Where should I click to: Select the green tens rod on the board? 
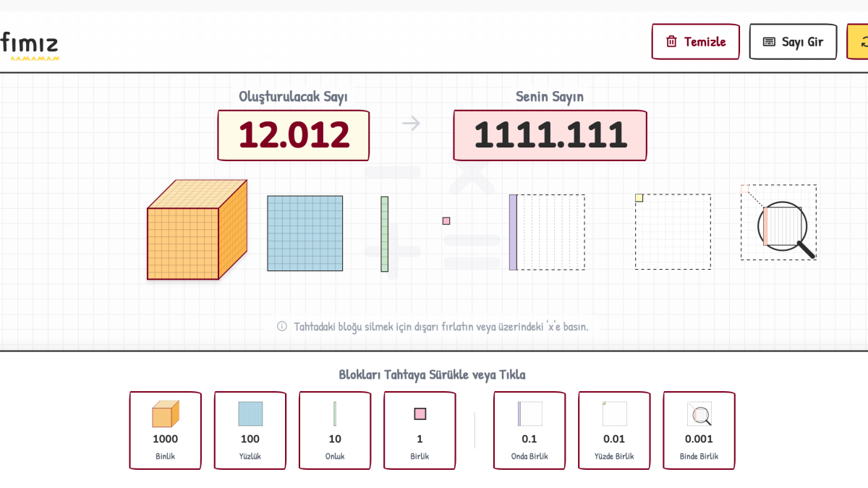pyautogui.click(x=385, y=234)
